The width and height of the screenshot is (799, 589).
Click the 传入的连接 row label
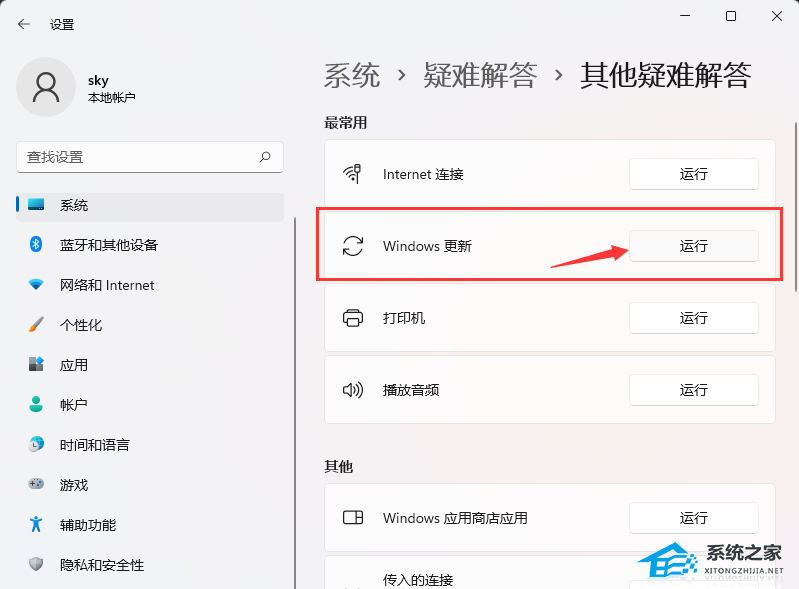click(418, 580)
